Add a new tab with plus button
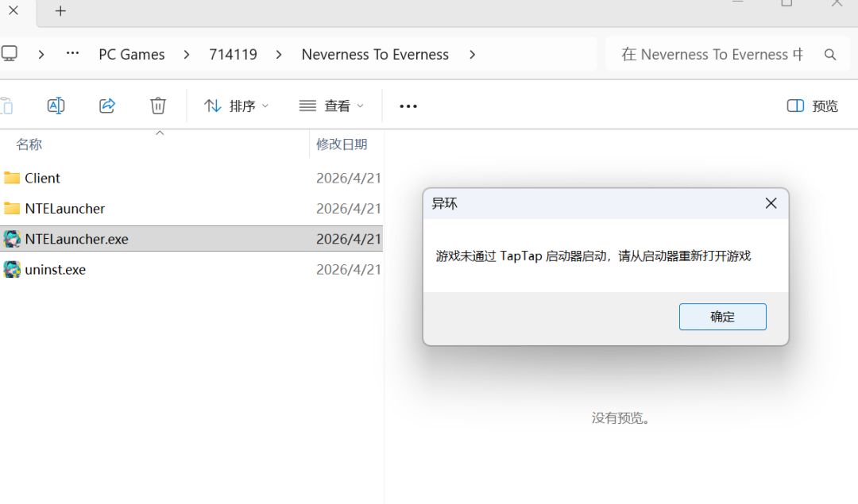This screenshot has height=504, width=858. tap(60, 11)
